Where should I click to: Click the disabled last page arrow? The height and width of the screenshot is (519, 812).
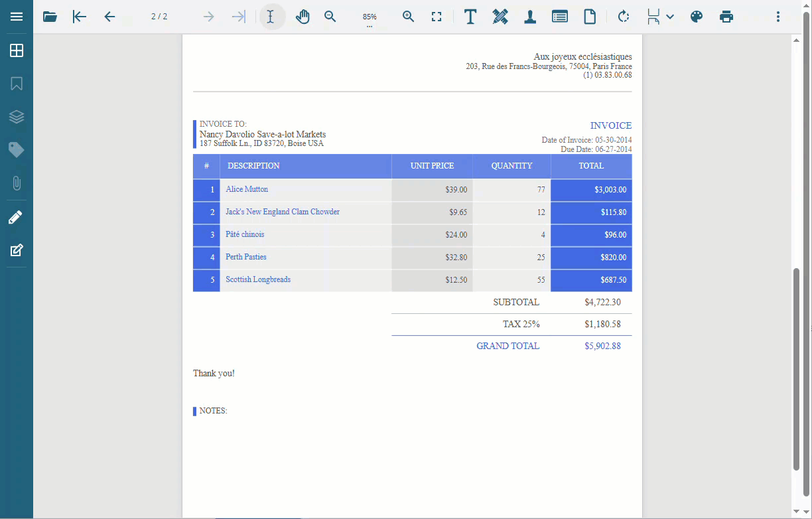pyautogui.click(x=239, y=17)
